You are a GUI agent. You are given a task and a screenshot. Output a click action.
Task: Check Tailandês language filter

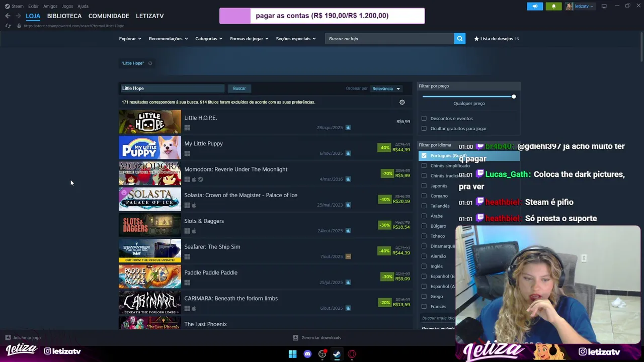[x=424, y=206]
